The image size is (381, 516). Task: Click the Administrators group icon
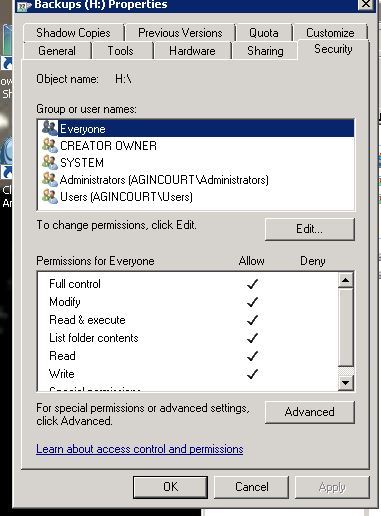coord(50,179)
